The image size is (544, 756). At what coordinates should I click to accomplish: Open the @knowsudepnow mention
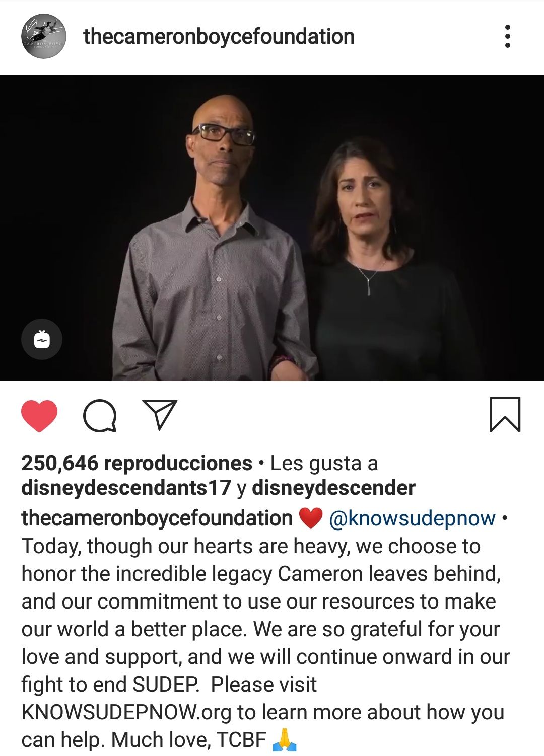point(412,518)
